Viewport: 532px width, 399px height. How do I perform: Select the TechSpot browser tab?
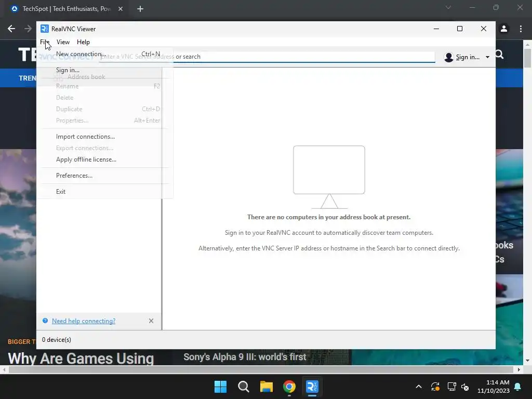tap(67, 9)
